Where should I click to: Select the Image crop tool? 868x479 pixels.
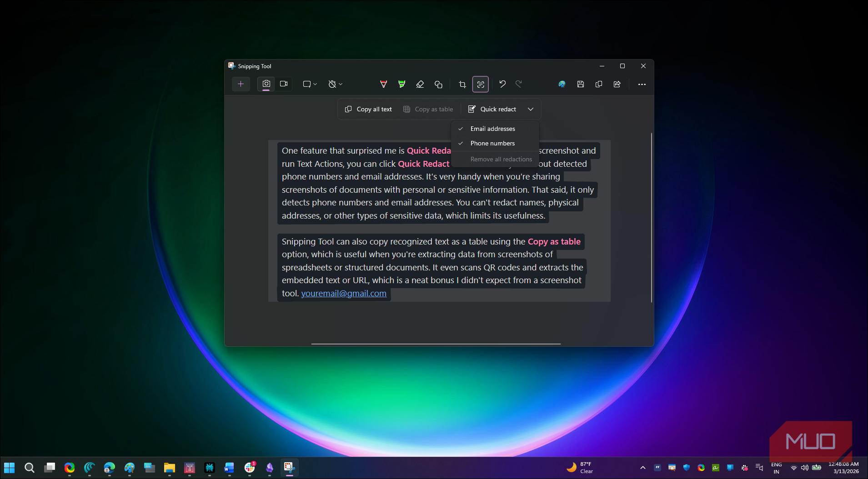[x=462, y=84]
